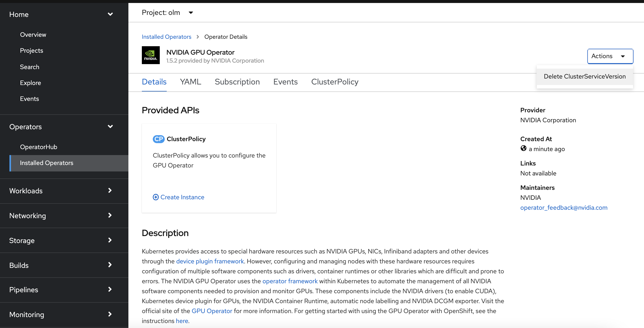This screenshot has height=328, width=644.
Task: Expand the Workloads section
Action: (110, 190)
